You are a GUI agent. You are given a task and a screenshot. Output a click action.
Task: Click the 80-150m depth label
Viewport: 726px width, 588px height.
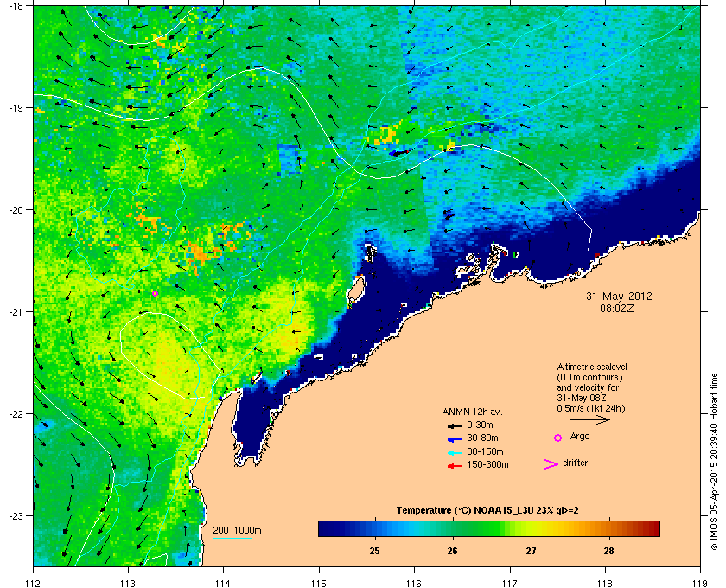(485, 451)
